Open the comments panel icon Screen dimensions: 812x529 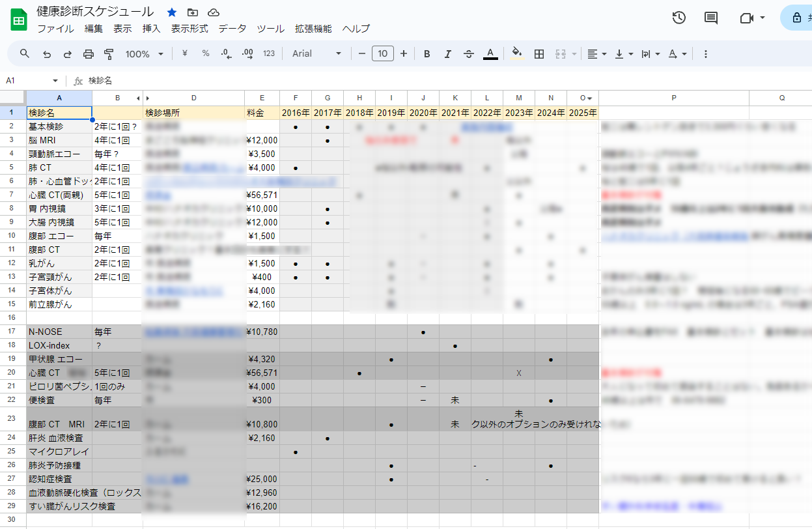(711, 18)
